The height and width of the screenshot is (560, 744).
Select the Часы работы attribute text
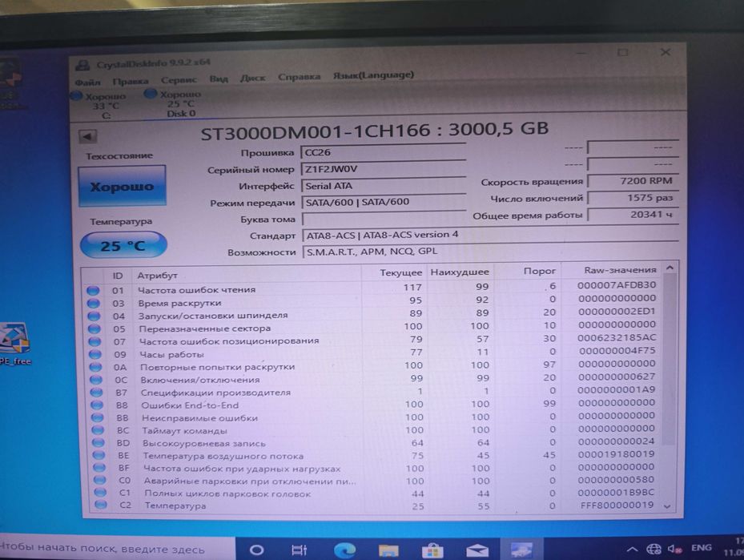point(171,355)
